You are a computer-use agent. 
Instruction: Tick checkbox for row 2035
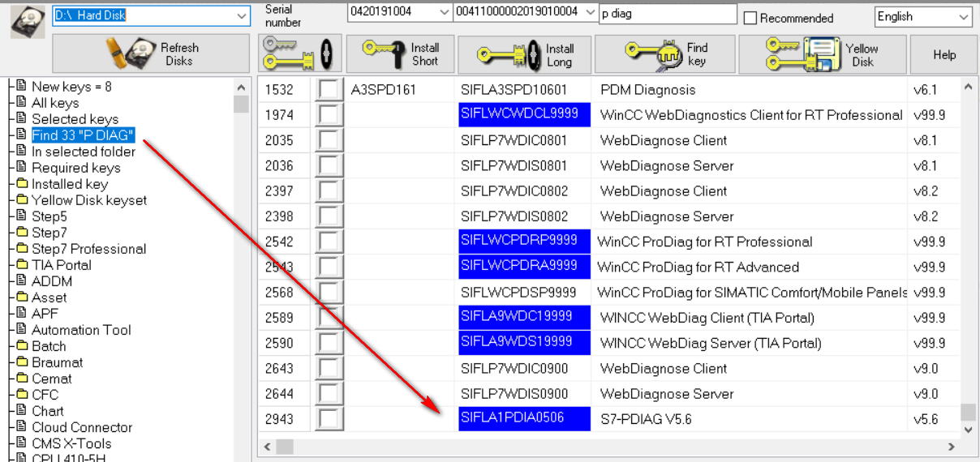[329, 140]
